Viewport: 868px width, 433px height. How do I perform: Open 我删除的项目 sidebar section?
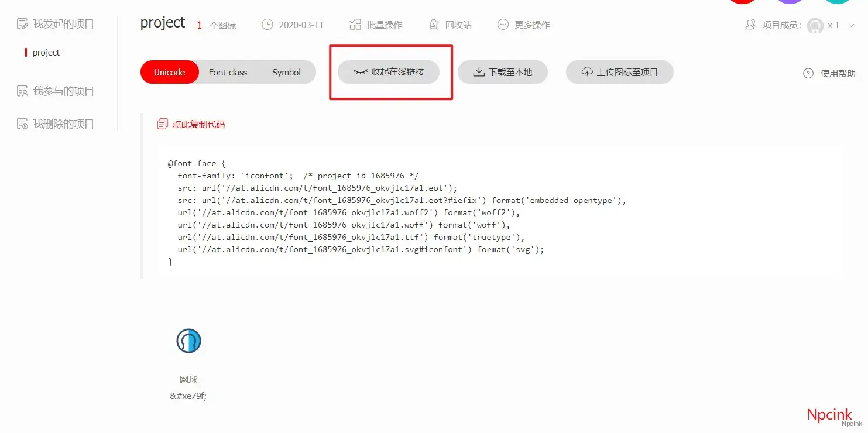tap(56, 124)
